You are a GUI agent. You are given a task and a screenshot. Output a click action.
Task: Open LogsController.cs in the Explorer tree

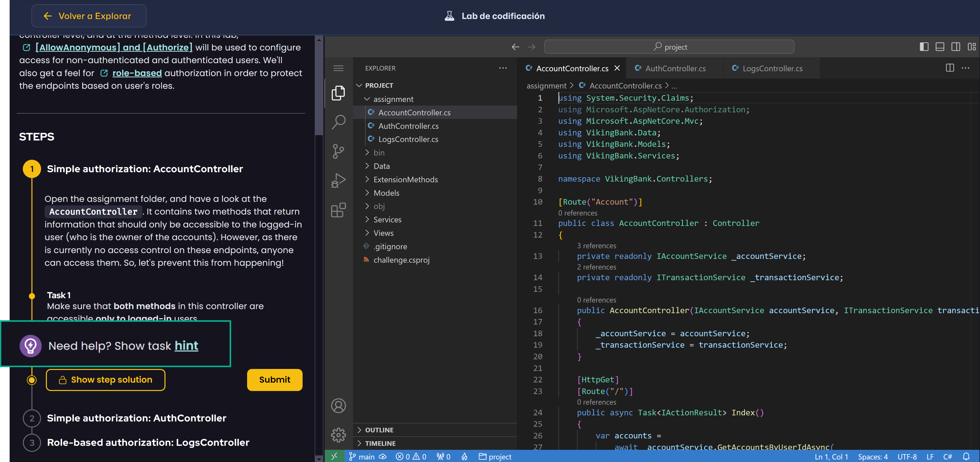(435, 139)
